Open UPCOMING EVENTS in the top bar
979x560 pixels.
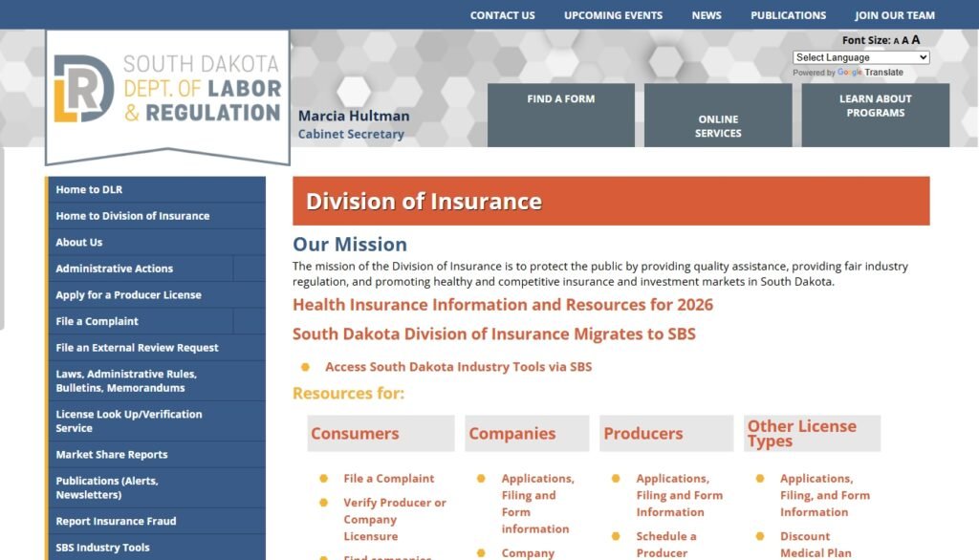pos(613,15)
